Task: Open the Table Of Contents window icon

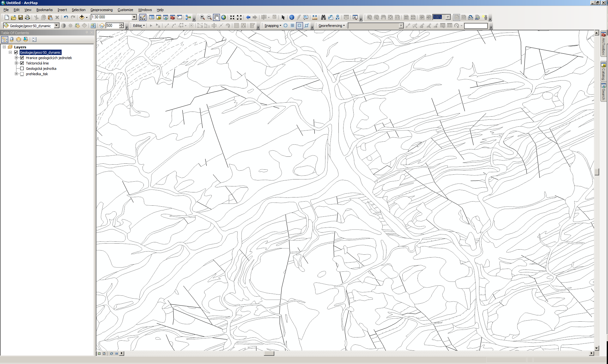Action: [x=152, y=17]
